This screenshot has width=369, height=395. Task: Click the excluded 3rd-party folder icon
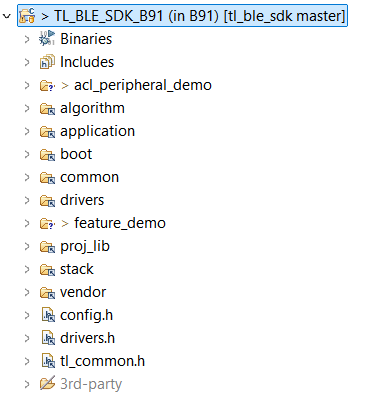(47, 384)
